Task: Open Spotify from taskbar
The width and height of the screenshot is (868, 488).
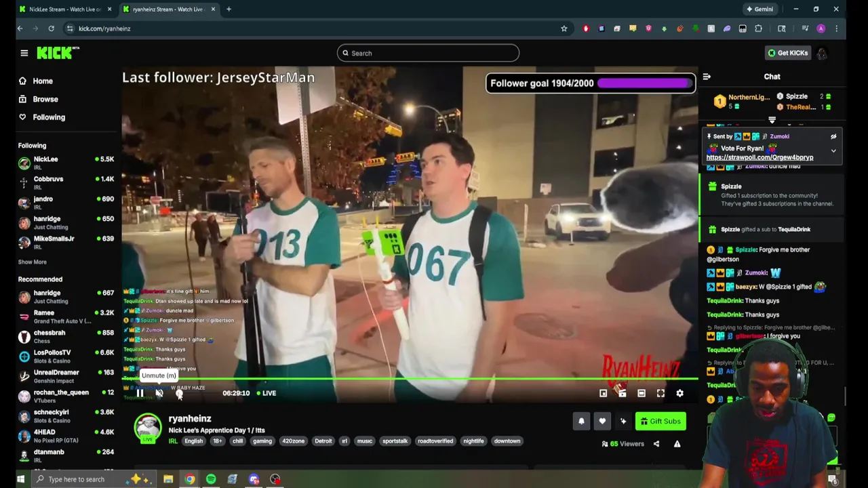Action: pos(211,479)
